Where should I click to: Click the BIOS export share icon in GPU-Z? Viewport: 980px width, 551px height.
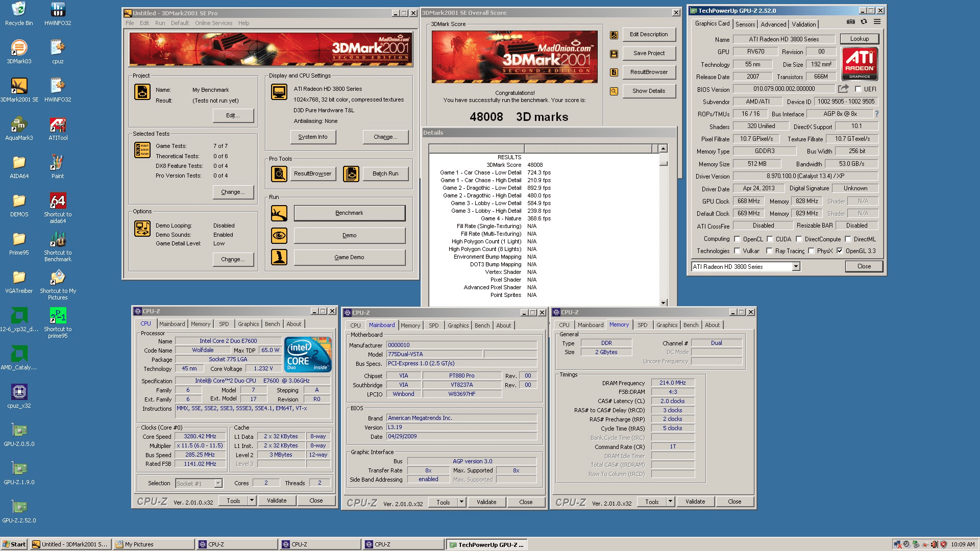843,89
